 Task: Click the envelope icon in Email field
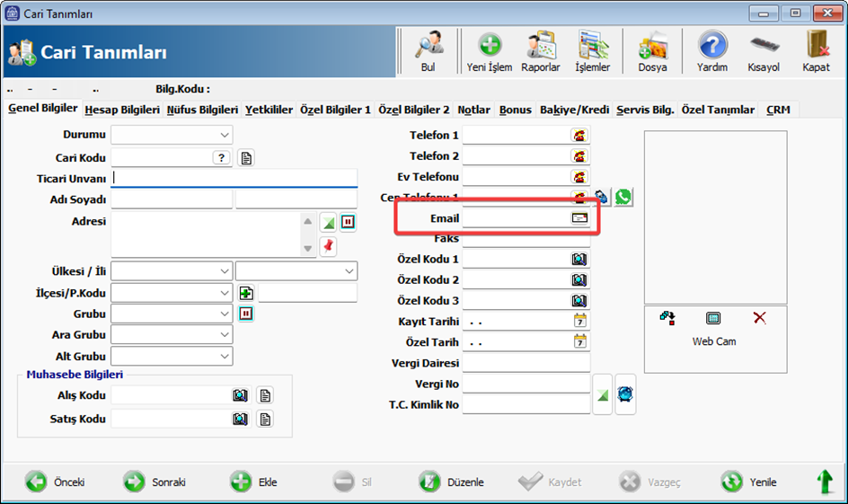click(580, 218)
